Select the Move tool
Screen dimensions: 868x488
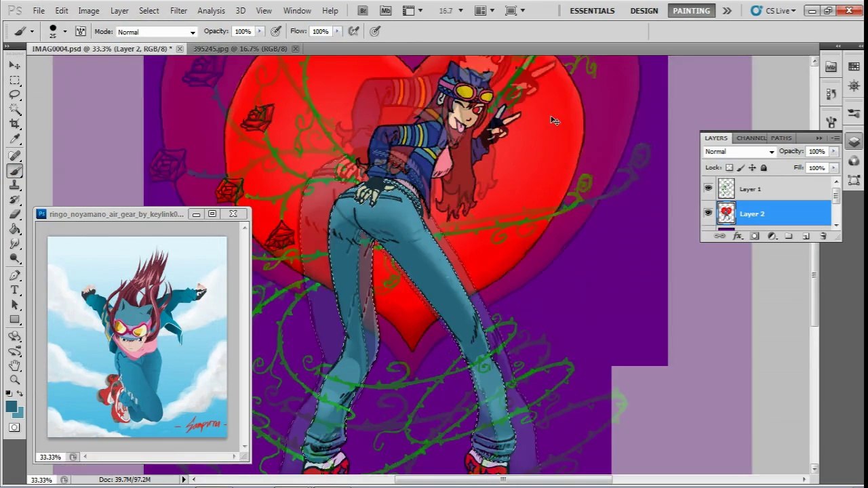[14, 65]
